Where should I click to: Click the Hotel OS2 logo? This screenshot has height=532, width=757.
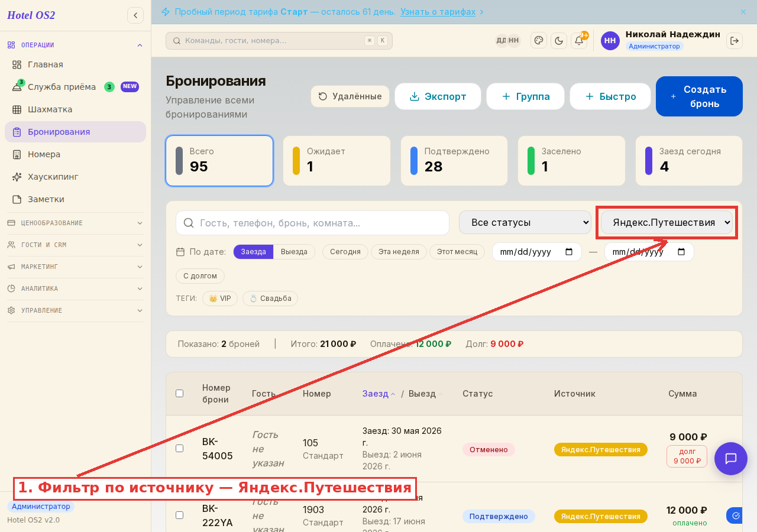click(x=31, y=15)
